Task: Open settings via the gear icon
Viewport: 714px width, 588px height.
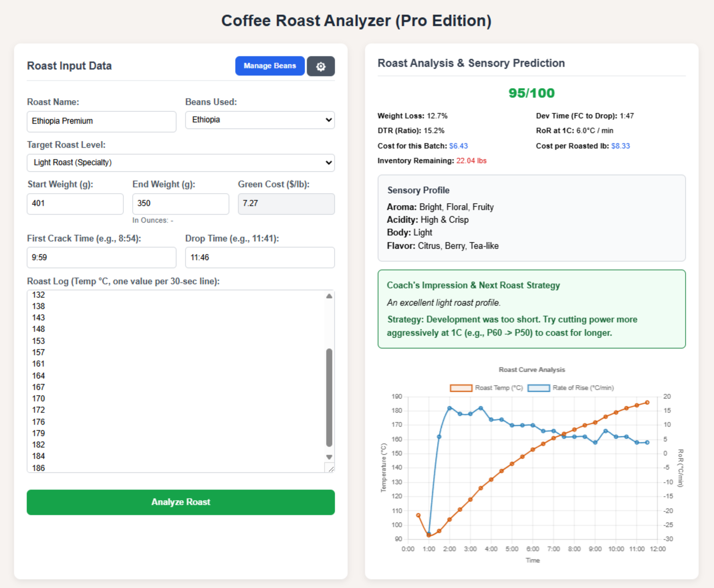Action: [321, 66]
